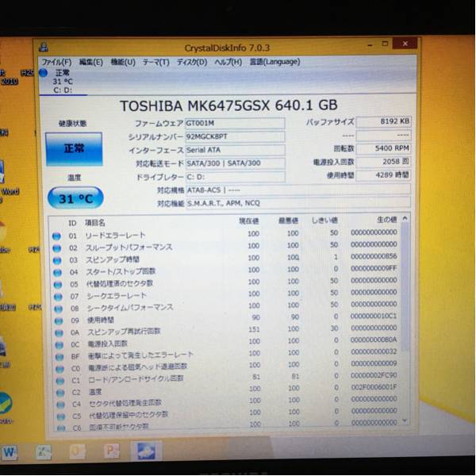Viewport: 476px width, 476px height.
Task: Click status icon of row 01 リードエラーレート
Action: click(x=56, y=236)
